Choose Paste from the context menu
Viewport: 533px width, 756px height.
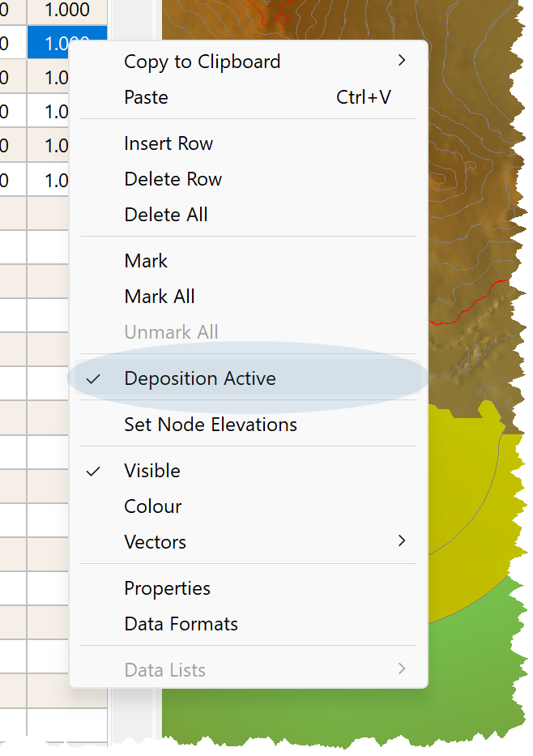coord(147,97)
